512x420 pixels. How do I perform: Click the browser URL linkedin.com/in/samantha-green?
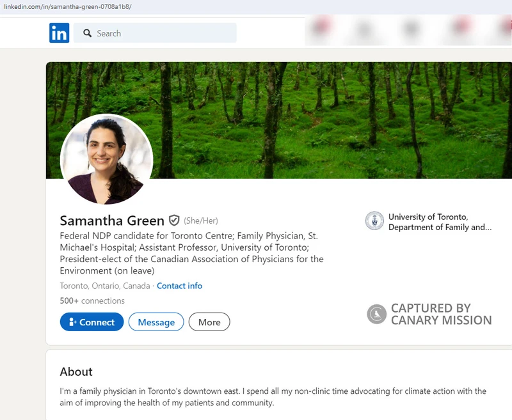[x=68, y=6]
